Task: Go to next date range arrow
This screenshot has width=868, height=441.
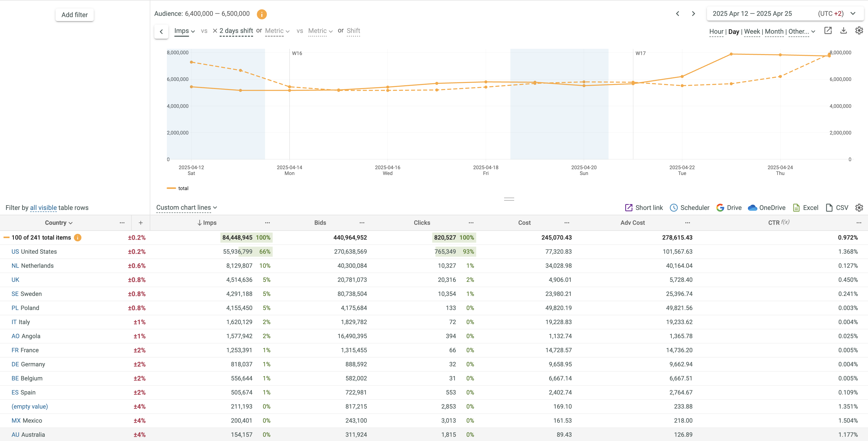Action: click(x=693, y=14)
